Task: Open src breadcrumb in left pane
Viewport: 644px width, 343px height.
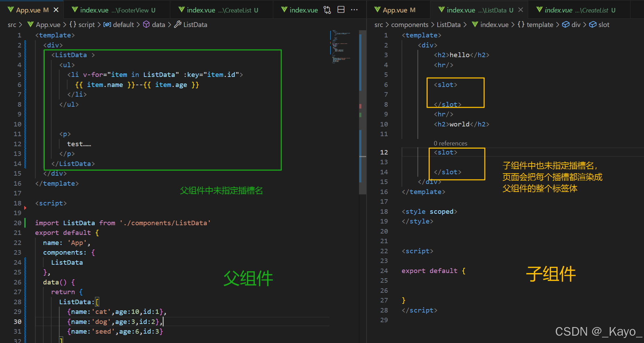Action: pyautogui.click(x=12, y=25)
